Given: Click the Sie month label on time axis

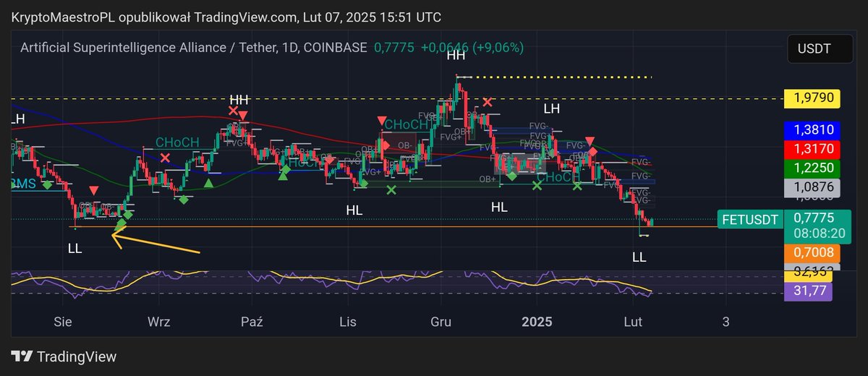Looking at the screenshot, I should pyautogui.click(x=64, y=321).
